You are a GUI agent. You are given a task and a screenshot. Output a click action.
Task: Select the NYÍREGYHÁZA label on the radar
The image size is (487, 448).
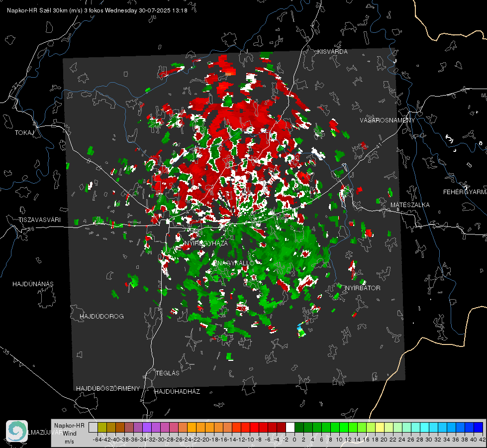tap(206, 243)
